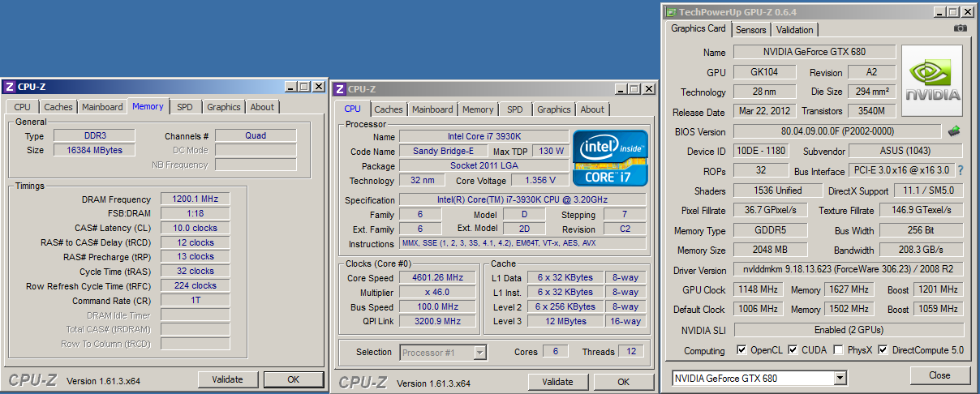Open Graphics tab in CPU-Z CPU window
Image resolution: width=980 pixels, height=394 pixels.
click(554, 109)
